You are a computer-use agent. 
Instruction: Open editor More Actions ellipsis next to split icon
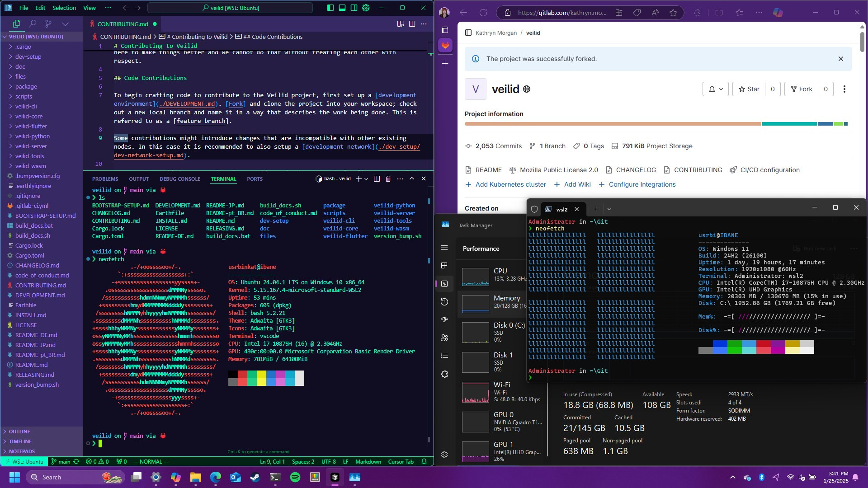pyautogui.click(x=424, y=24)
